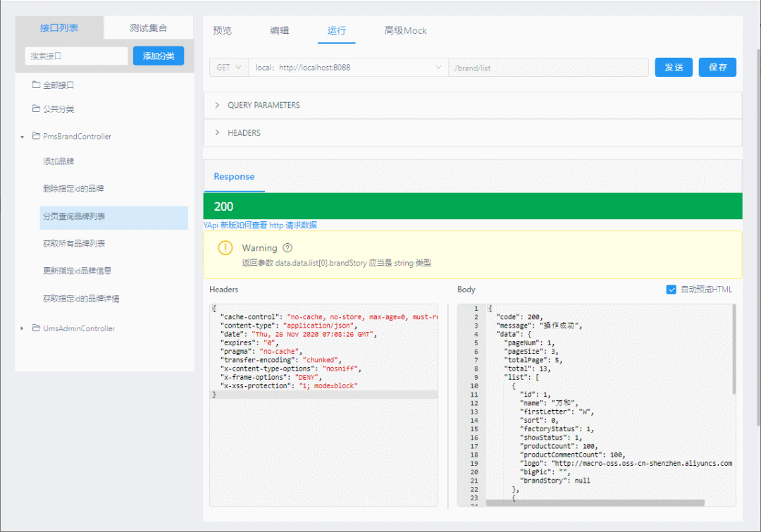This screenshot has width=761, height=532.
Task: Click the 保存 button
Action: click(x=717, y=68)
